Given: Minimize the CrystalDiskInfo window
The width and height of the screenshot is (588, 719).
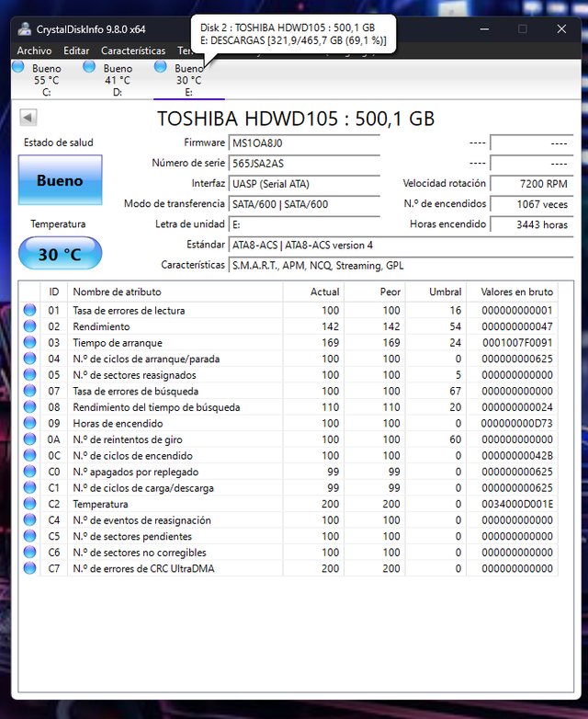Looking at the screenshot, I should click(x=484, y=29).
